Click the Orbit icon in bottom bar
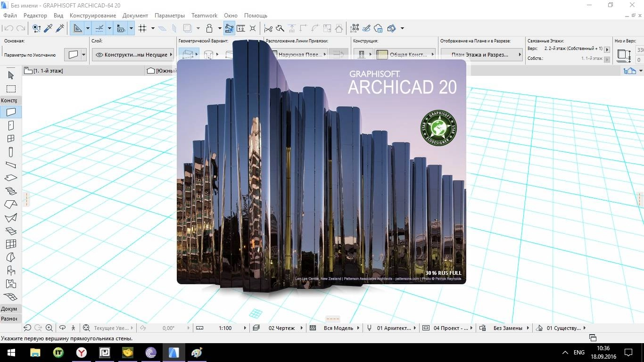The image size is (644, 362). (62, 328)
